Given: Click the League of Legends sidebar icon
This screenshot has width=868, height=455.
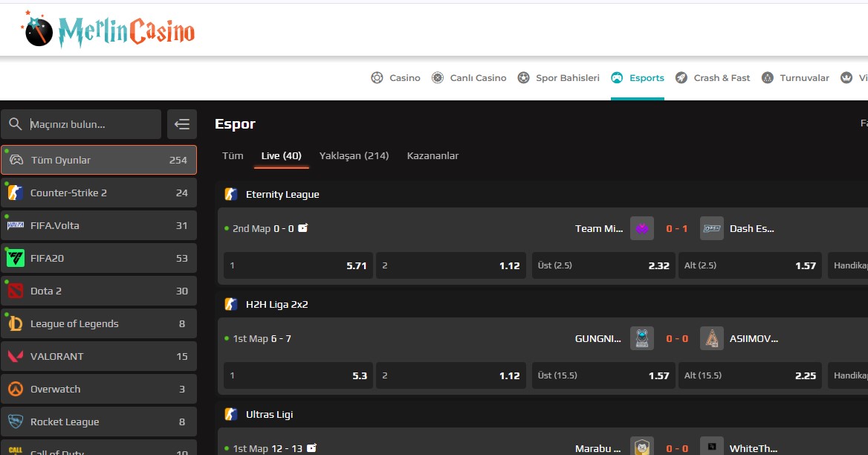Looking at the screenshot, I should pyautogui.click(x=15, y=323).
